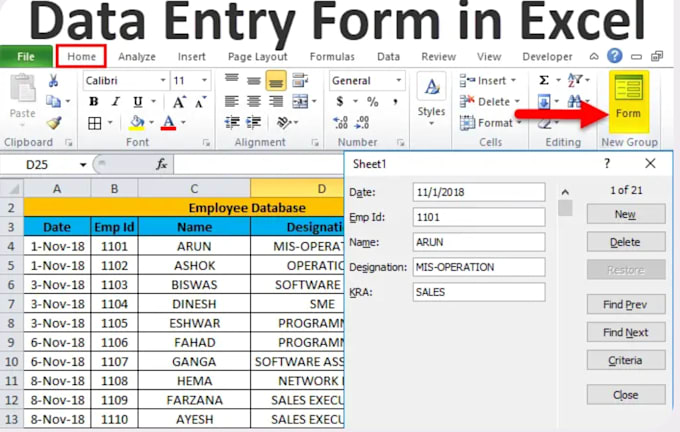Viewport: 680px width, 432px height.
Task: Open Excel Help question mark icon
Action: coord(615,56)
